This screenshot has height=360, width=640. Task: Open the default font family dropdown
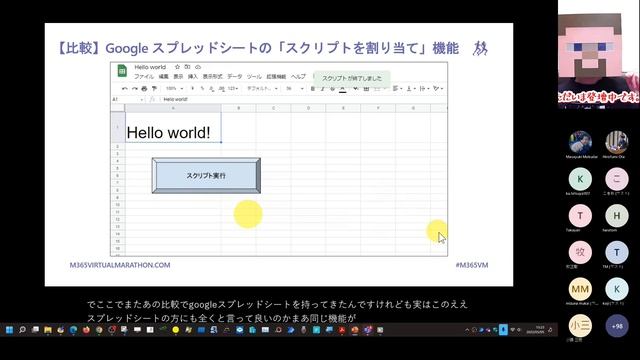click(262, 89)
